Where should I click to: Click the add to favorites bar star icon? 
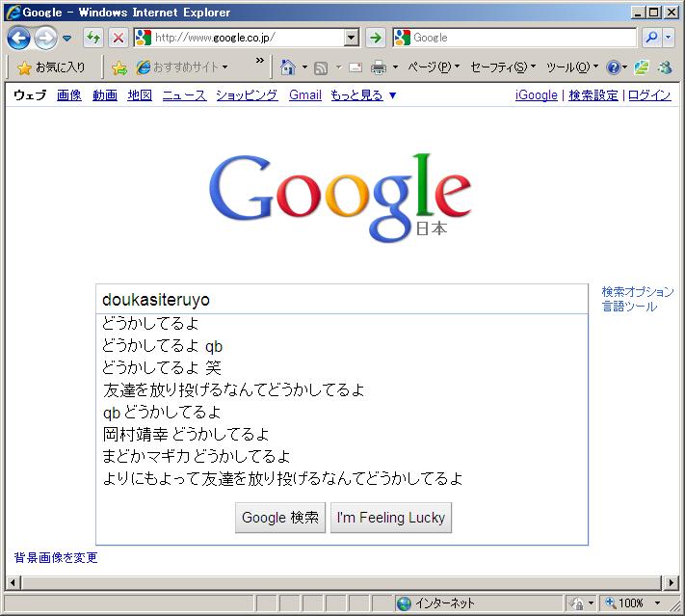coord(119,67)
